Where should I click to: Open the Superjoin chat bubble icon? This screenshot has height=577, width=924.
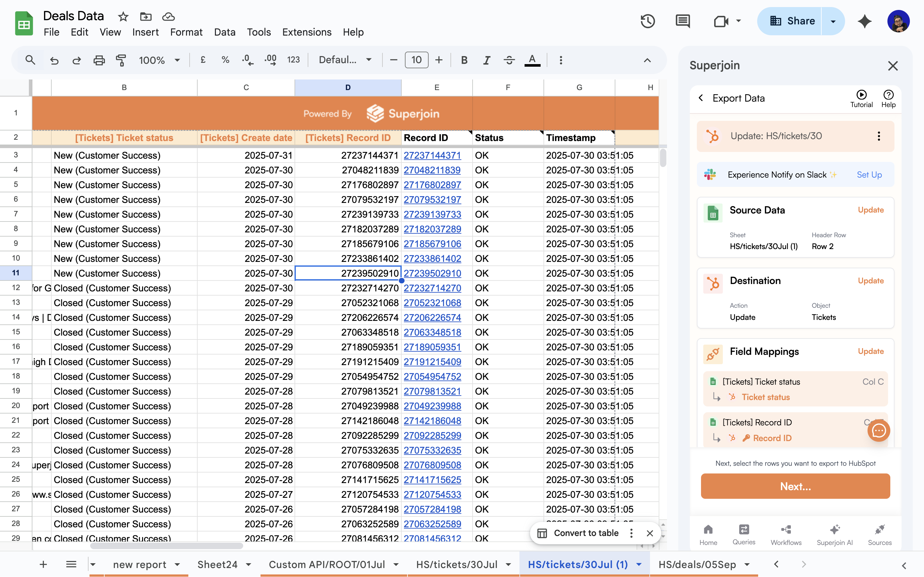(x=878, y=431)
